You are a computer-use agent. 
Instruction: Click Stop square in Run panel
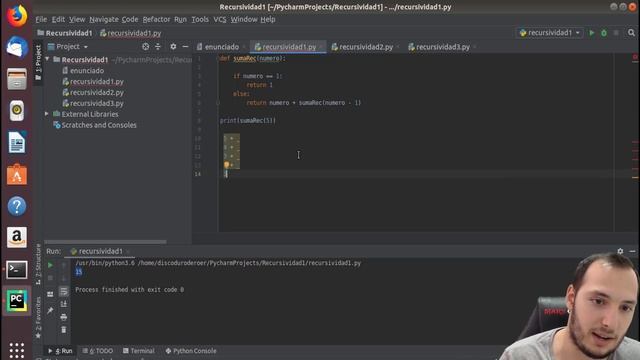[x=50, y=278]
